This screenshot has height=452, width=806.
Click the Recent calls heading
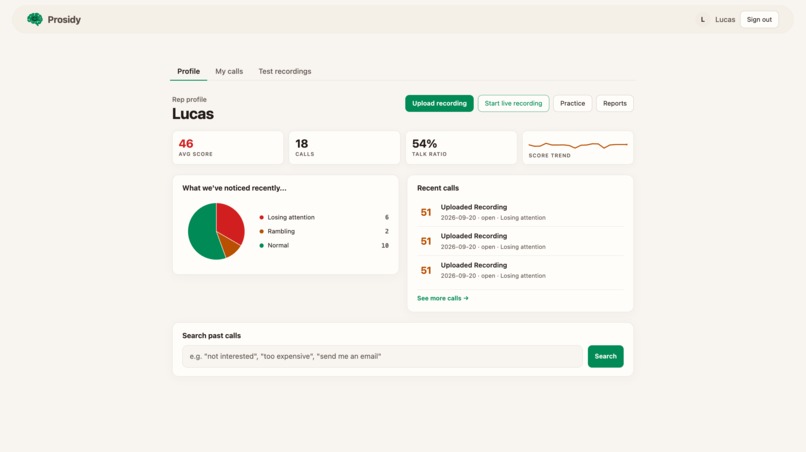pos(438,188)
